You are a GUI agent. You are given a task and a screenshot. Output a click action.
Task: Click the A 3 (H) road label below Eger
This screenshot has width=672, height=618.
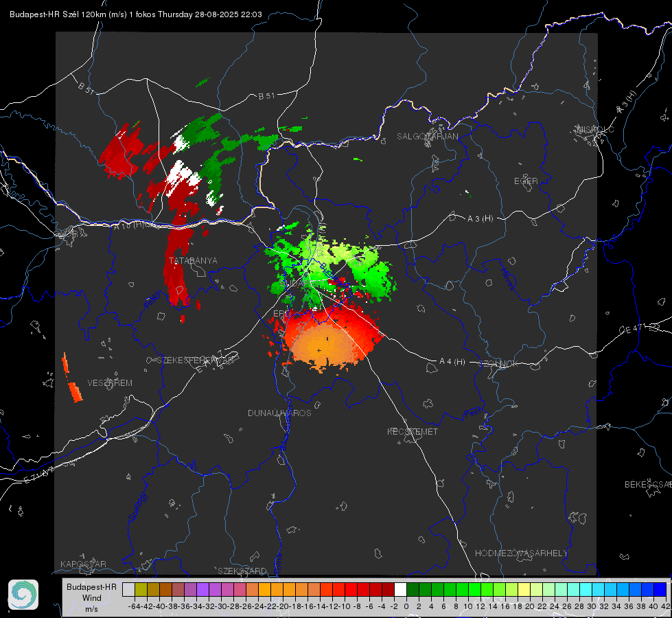tap(480, 219)
